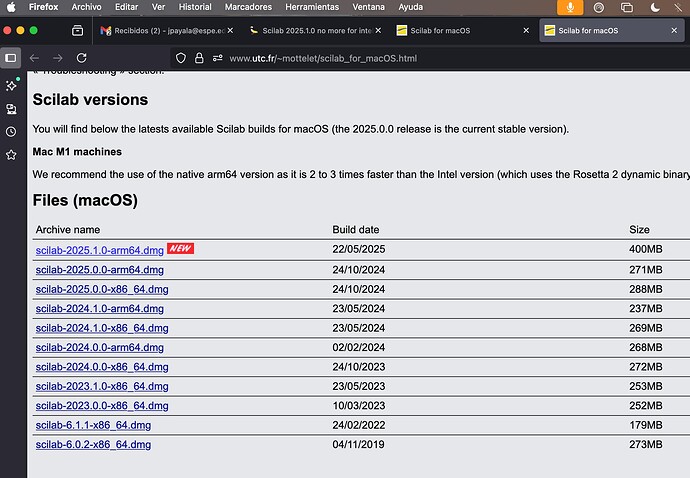The height and width of the screenshot is (478, 690).
Task: Close the Scilab 2025.1.0 no more tab
Action: [378, 30]
